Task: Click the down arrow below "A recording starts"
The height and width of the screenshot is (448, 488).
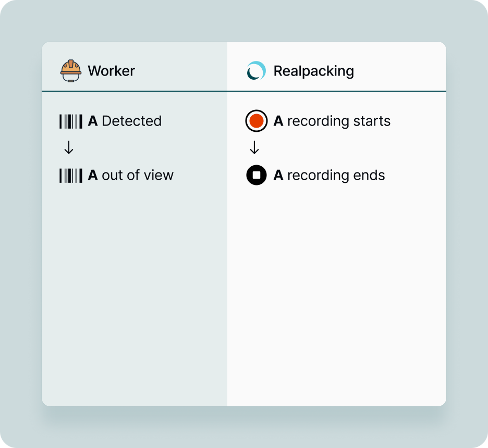Action: 254,148
